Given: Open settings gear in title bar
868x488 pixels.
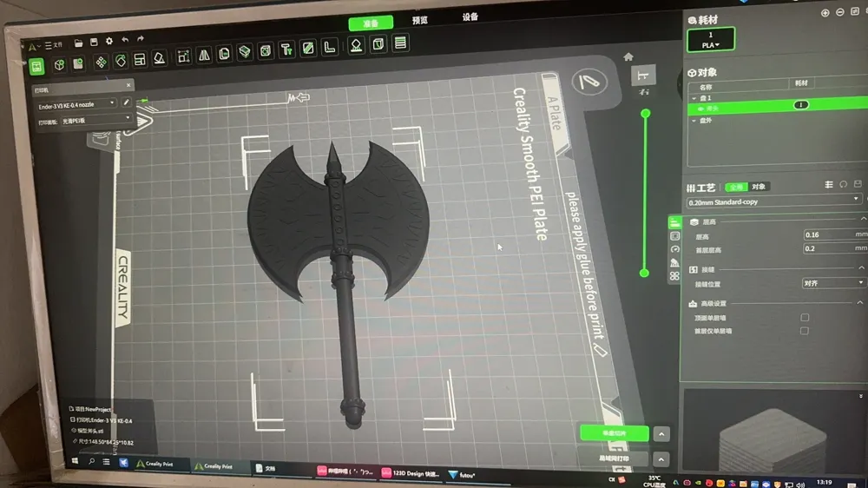Looking at the screenshot, I should [109, 41].
